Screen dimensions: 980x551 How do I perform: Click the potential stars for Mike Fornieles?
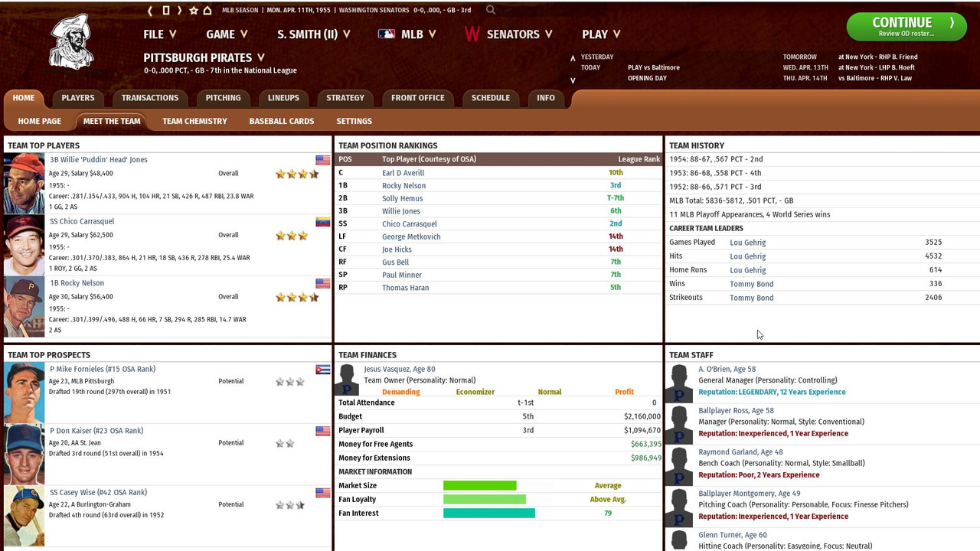point(290,381)
